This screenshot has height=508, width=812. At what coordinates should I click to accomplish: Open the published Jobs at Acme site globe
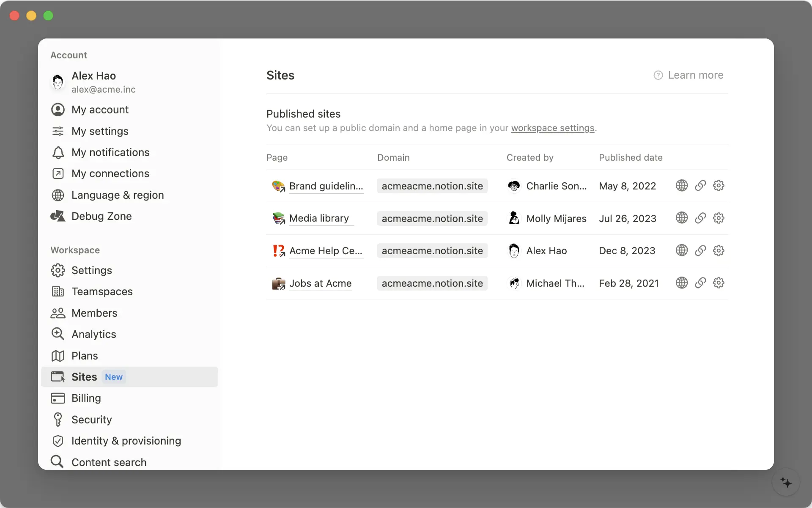click(681, 283)
